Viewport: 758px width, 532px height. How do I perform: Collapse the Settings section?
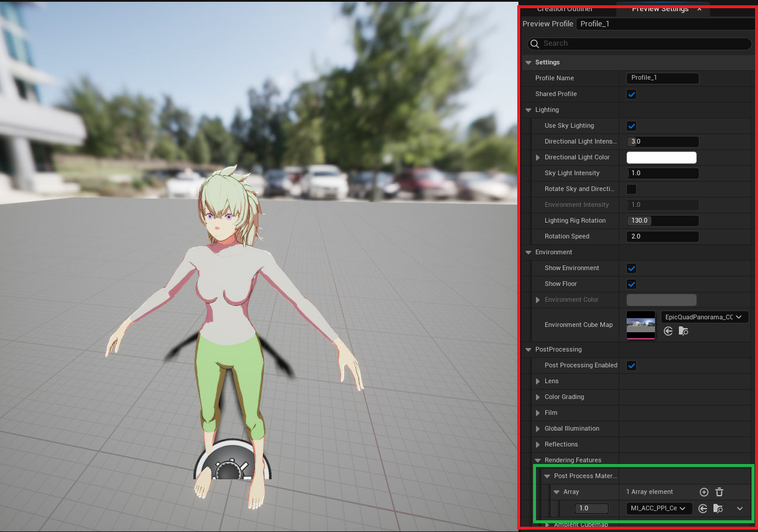pos(528,63)
